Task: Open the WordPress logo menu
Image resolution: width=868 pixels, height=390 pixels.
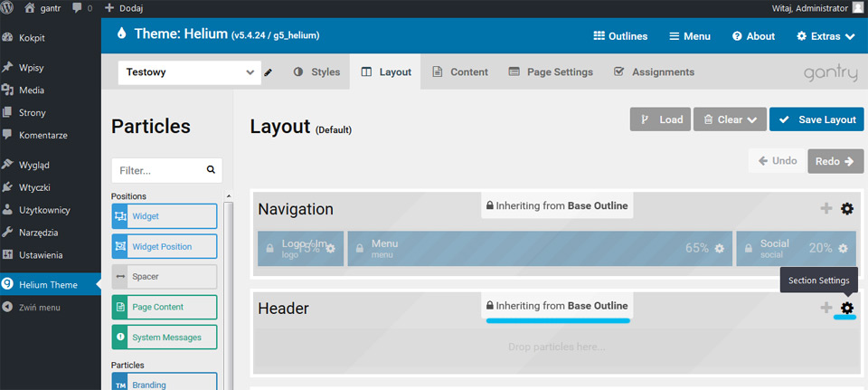Action: coord(8,8)
